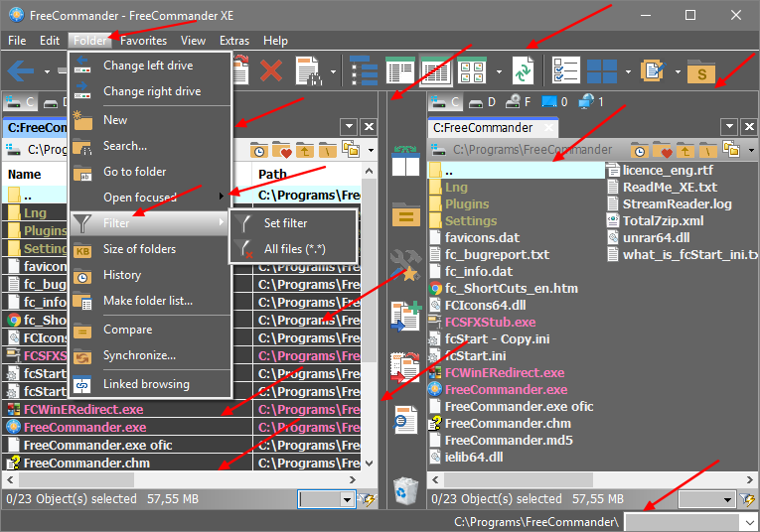The height and width of the screenshot is (532, 760).
Task: Click left panel Favorites folder heart icon
Action: [281, 150]
